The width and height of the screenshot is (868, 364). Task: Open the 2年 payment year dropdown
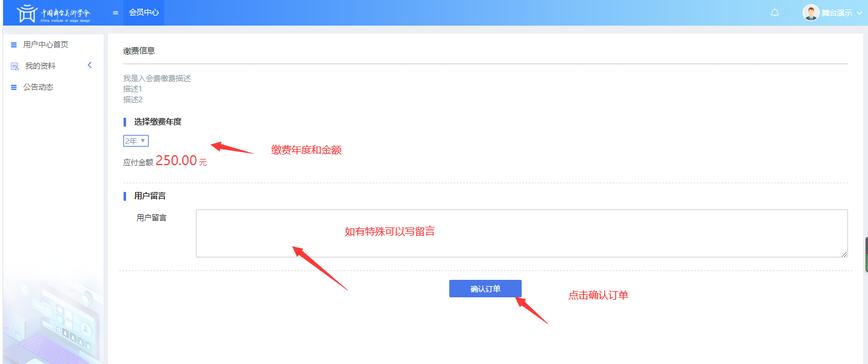135,141
